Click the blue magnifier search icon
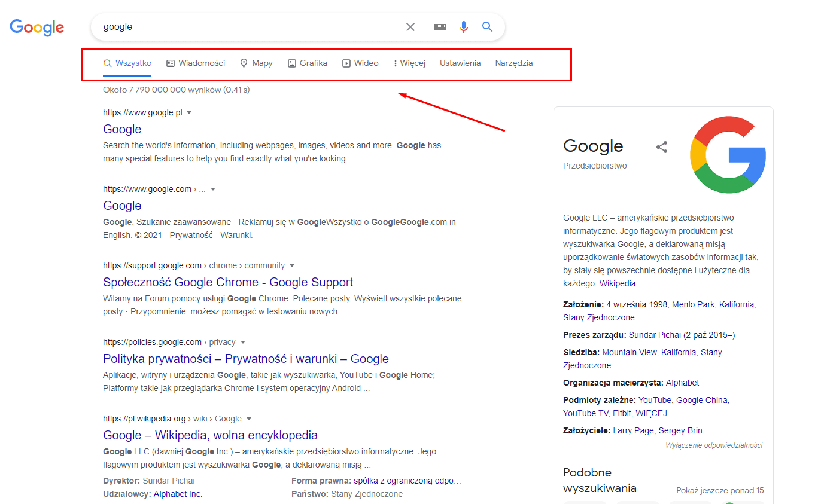Viewport: 815px width, 504px height. [x=488, y=27]
